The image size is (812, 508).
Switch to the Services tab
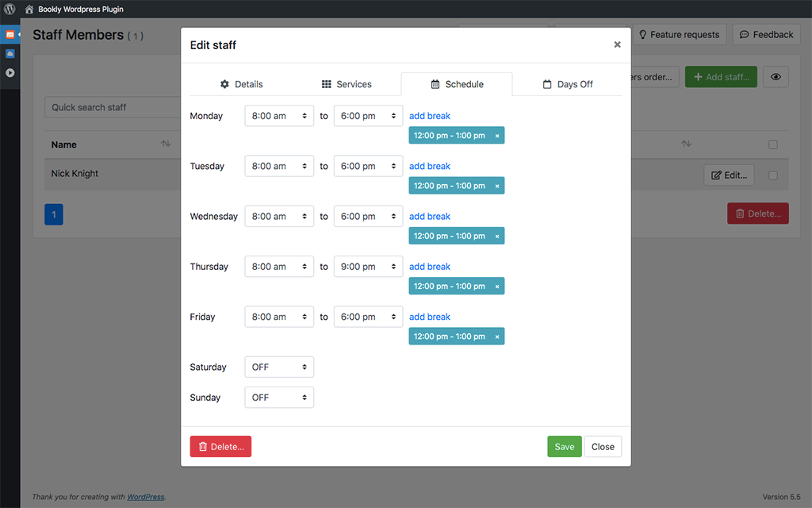point(347,84)
